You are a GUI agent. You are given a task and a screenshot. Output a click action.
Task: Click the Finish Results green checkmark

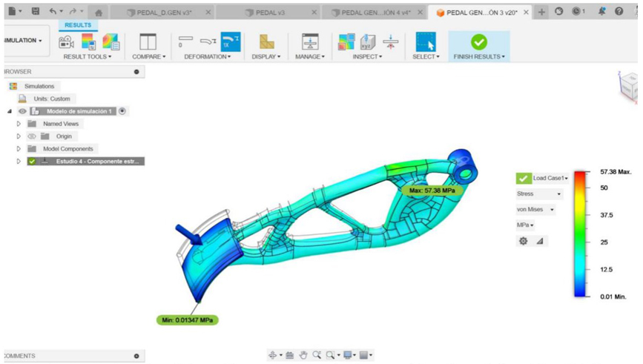coord(479,42)
